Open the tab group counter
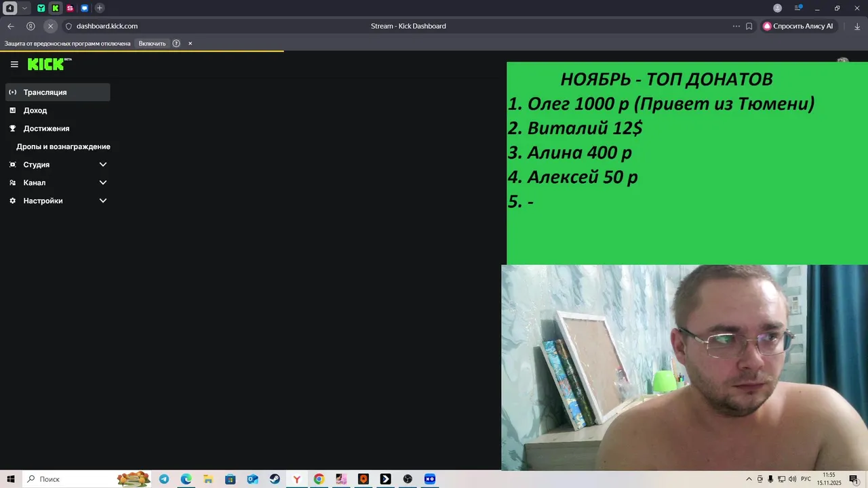 click(10, 8)
